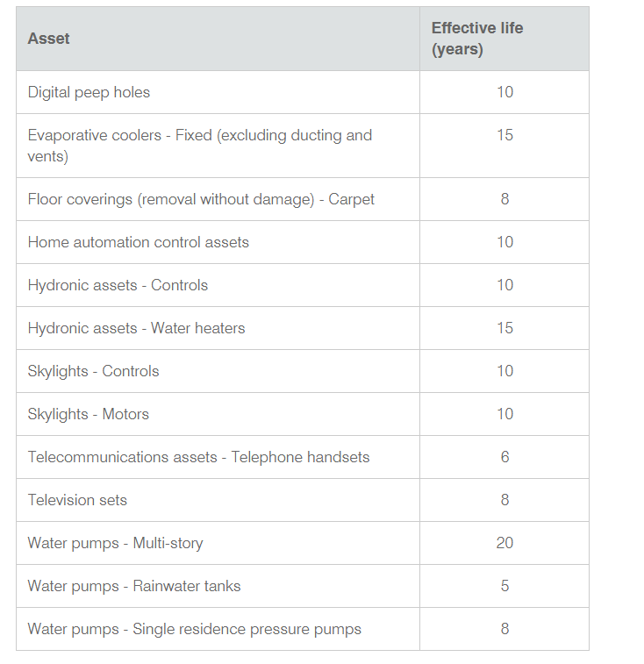The width and height of the screenshot is (644, 664).
Task: Click the Effective life (years) column header
Action: tap(477, 39)
